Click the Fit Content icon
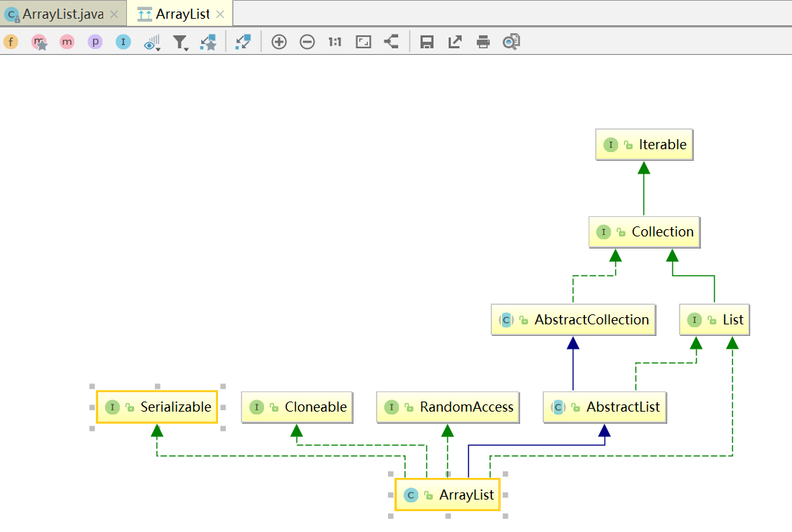This screenshot has width=792, height=532. pyautogui.click(x=364, y=42)
